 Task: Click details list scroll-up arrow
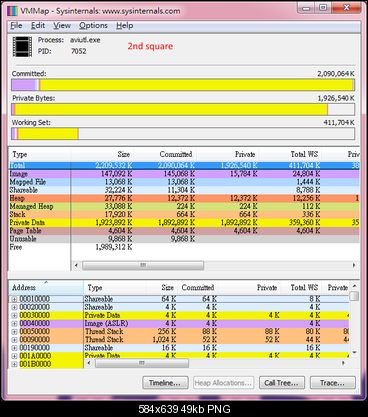coord(355,286)
